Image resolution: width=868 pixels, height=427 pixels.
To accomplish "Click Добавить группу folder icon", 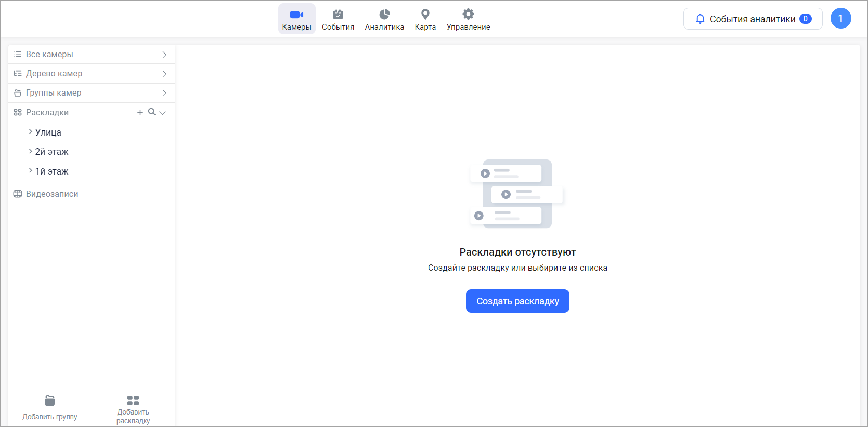I will [50, 401].
